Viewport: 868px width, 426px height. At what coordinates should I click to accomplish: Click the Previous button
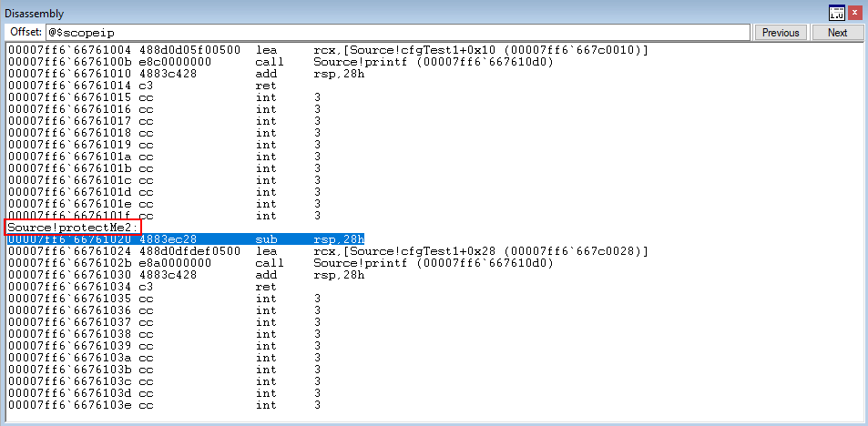pos(781,33)
